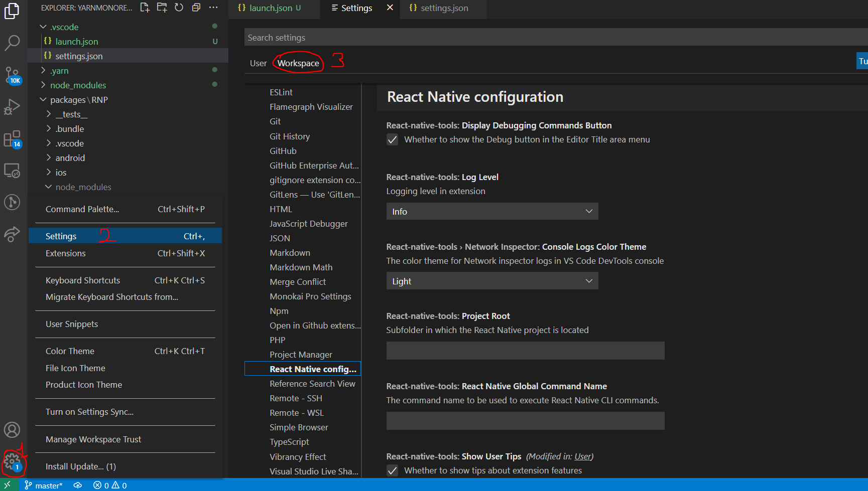Switch to the launch.json editor tab

tap(274, 8)
